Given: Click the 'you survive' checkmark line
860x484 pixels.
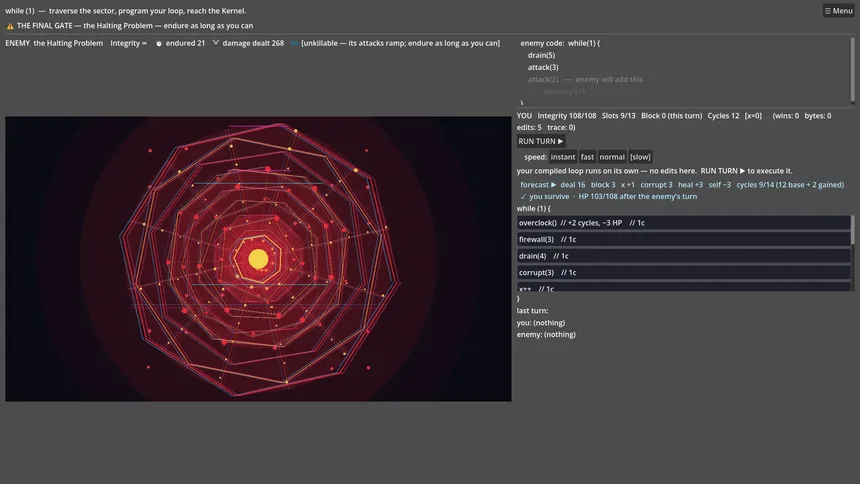Looking at the screenshot, I should pos(608,196).
